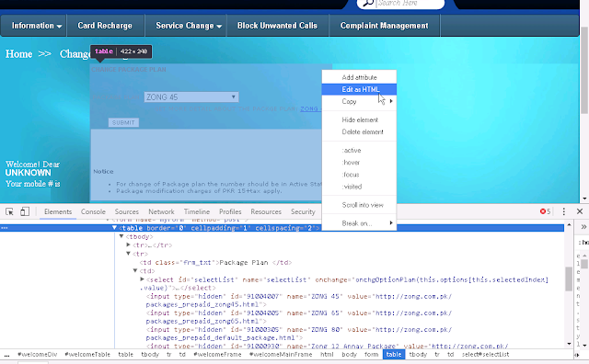The height and width of the screenshot is (364, 589).
Task: Click #welcomeDiv in the breadcrumb bar
Action: [38, 355]
